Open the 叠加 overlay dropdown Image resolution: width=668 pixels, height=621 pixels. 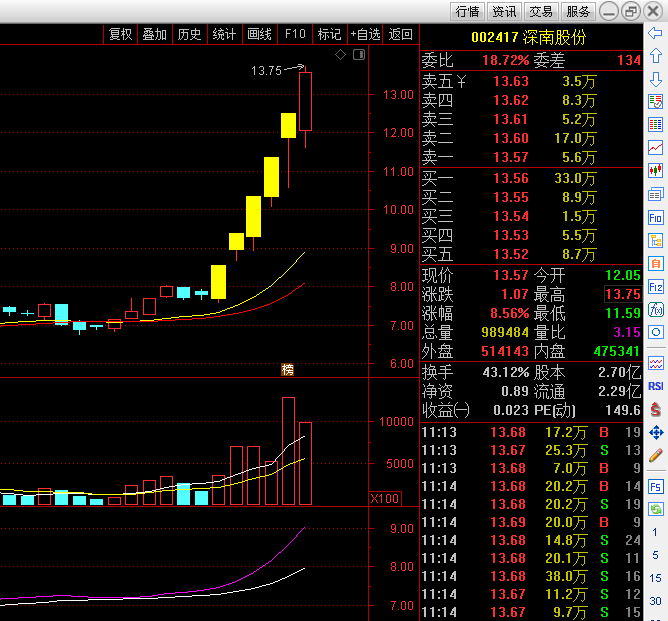(155, 34)
